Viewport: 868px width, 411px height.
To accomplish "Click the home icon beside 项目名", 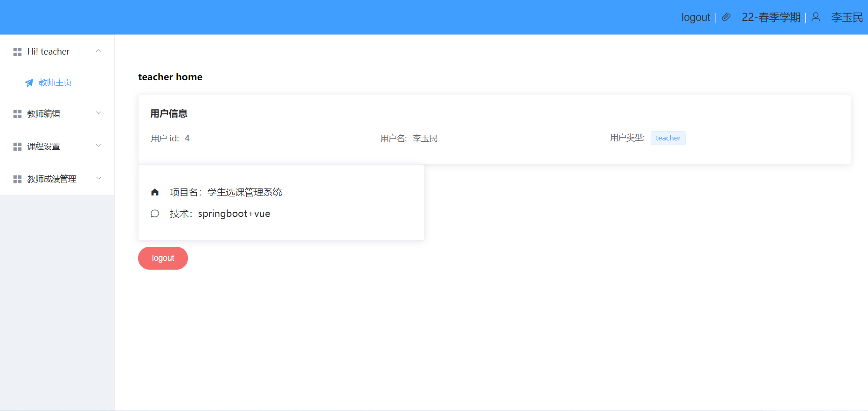I will [x=155, y=192].
